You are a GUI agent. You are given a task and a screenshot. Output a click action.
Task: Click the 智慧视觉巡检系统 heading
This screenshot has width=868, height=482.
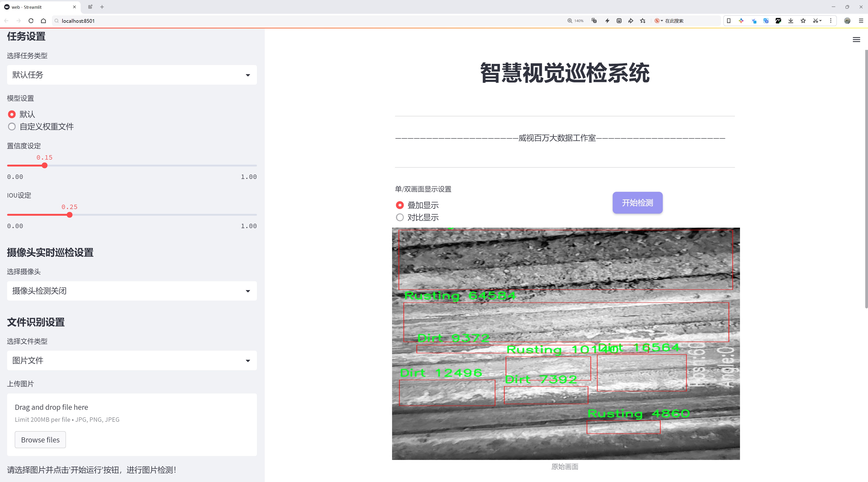coord(565,73)
